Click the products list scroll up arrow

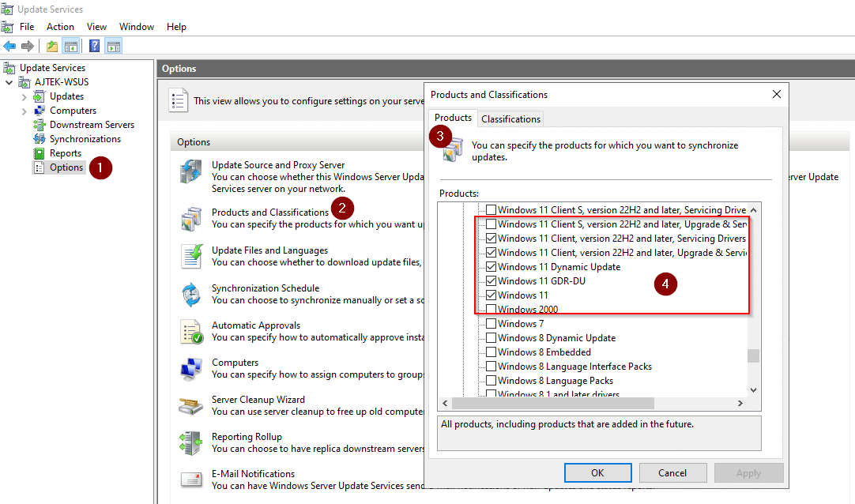click(x=754, y=210)
